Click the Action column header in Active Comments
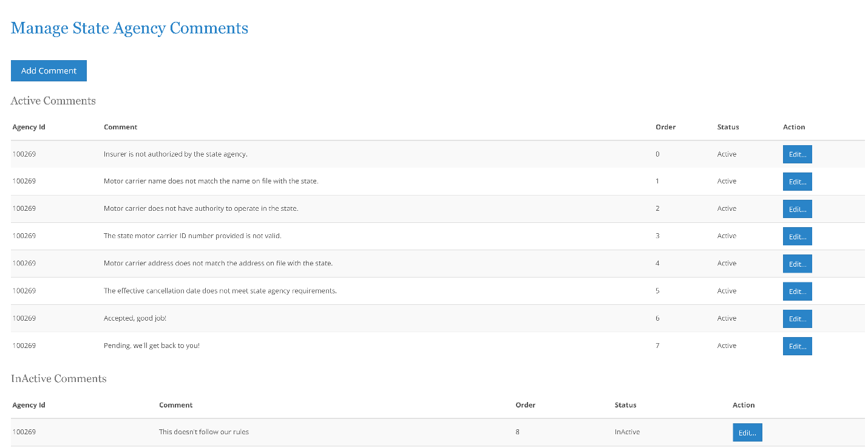 tap(794, 127)
